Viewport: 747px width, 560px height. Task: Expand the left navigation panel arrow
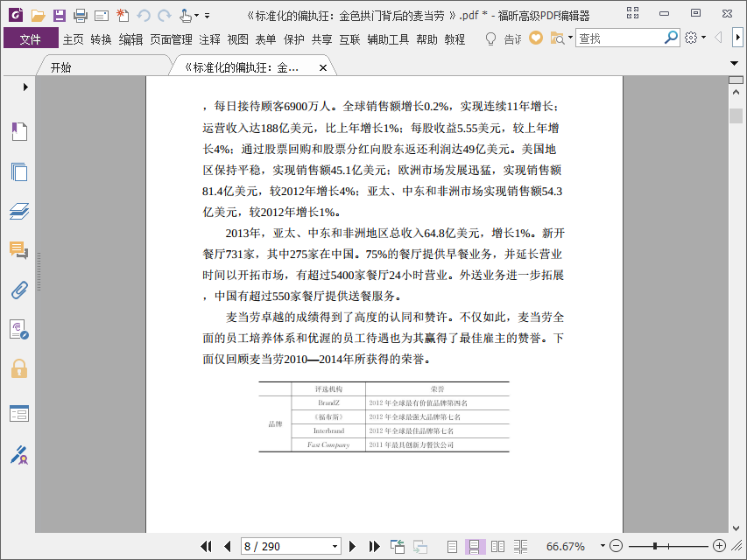(25, 87)
